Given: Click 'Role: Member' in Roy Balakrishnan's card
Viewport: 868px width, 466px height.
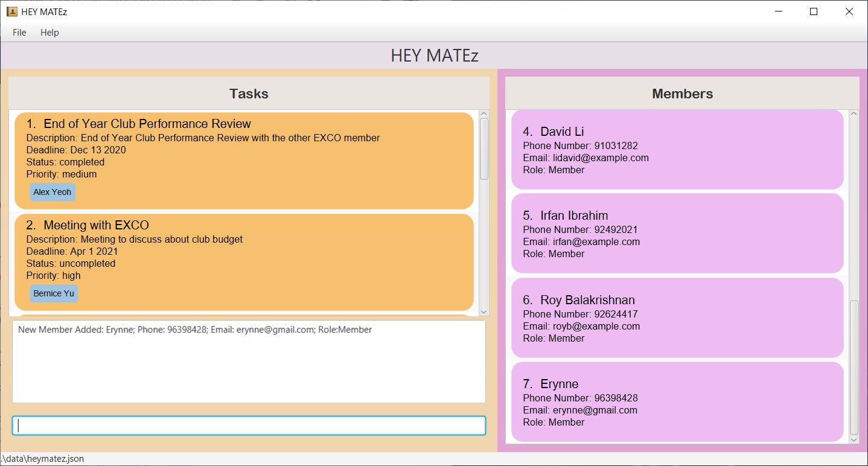Looking at the screenshot, I should pyautogui.click(x=554, y=338).
